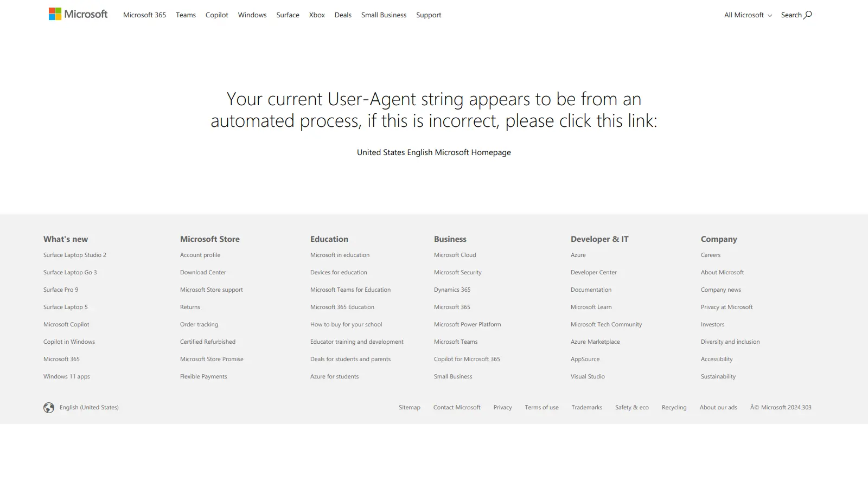Image resolution: width=868 pixels, height=488 pixels.
Task: Open the Sitemap link in footer
Action: point(410,407)
